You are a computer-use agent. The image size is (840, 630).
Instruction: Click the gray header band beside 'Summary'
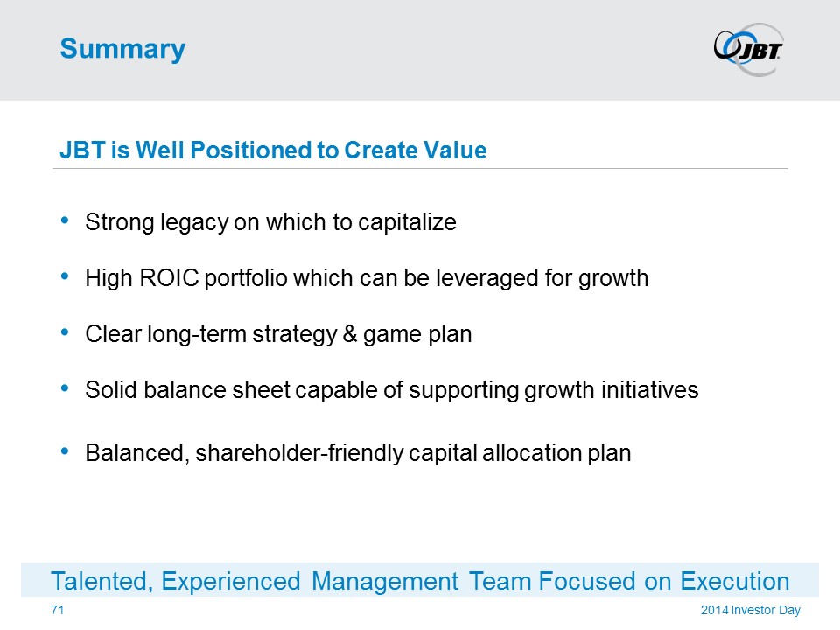(437, 49)
